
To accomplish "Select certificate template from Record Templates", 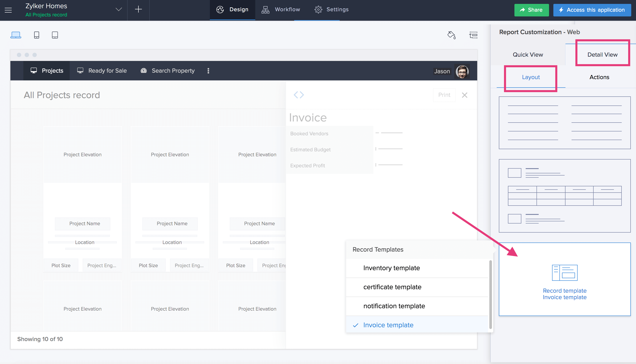I will click(417, 287).
